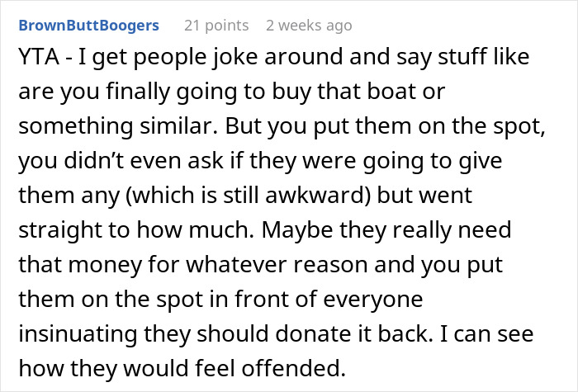The height and width of the screenshot is (392, 578).
Task: Click the 2 weeks ago timestamp
Action: click(309, 26)
